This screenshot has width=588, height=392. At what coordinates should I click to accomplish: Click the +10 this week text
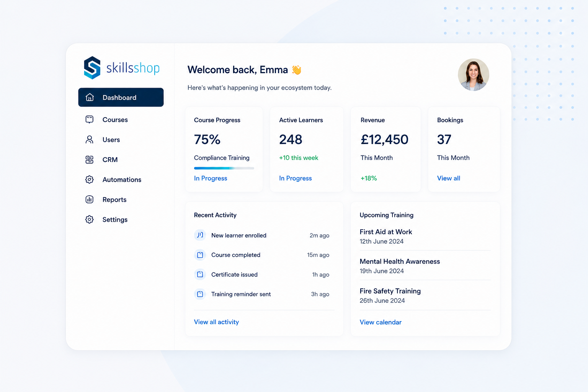pos(299,158)
